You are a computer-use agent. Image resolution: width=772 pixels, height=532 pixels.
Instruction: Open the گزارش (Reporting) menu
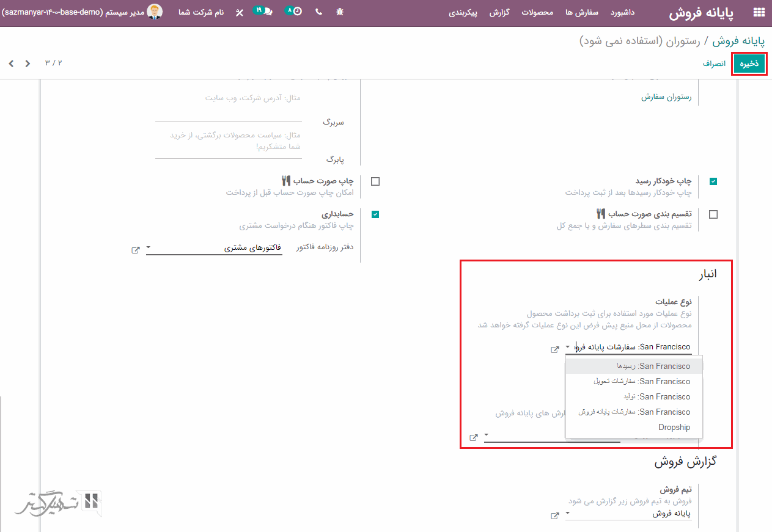coord(499,12)
